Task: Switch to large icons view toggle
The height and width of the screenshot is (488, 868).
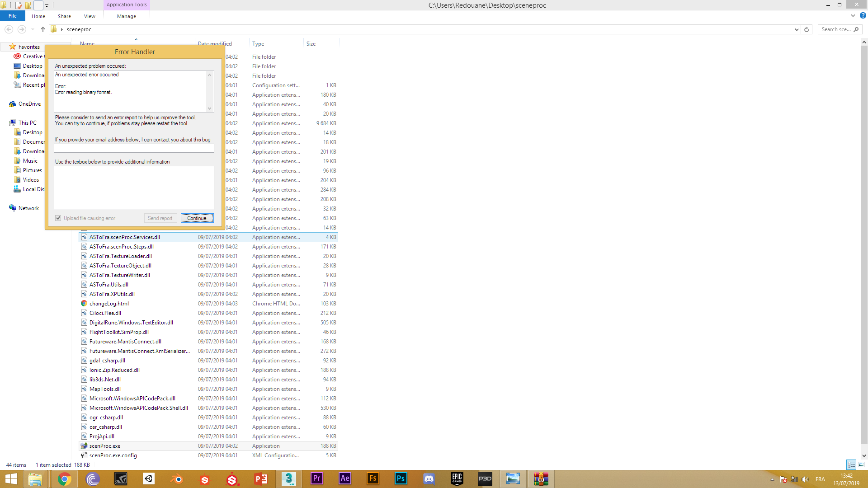Action: tap(861, 465)
